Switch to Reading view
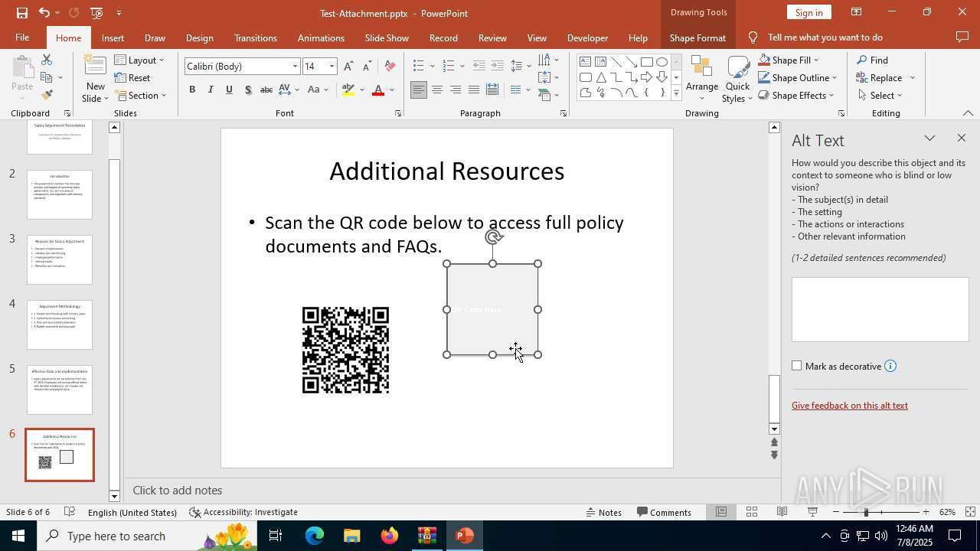 (782, 512)
